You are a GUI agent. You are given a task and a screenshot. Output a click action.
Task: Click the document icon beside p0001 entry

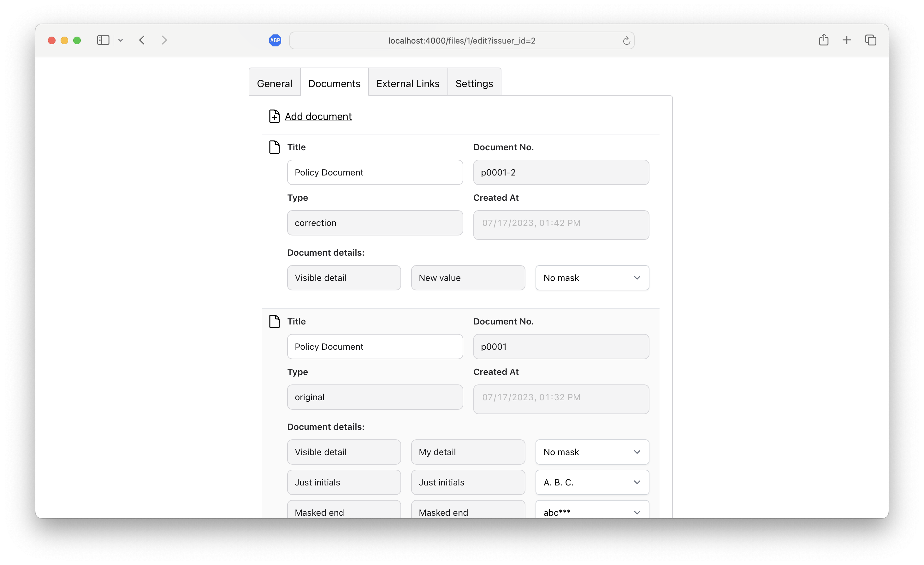[274, 321]
